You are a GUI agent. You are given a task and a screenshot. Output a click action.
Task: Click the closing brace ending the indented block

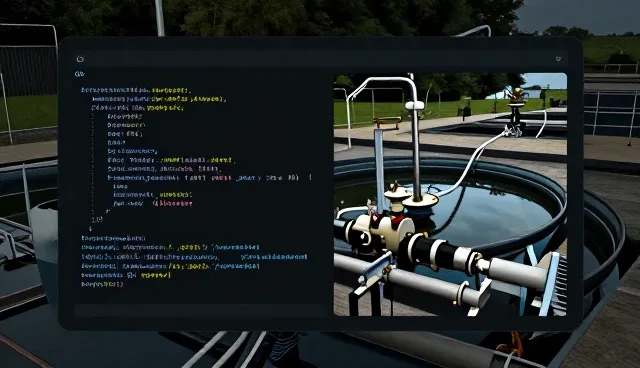point(107,211)
